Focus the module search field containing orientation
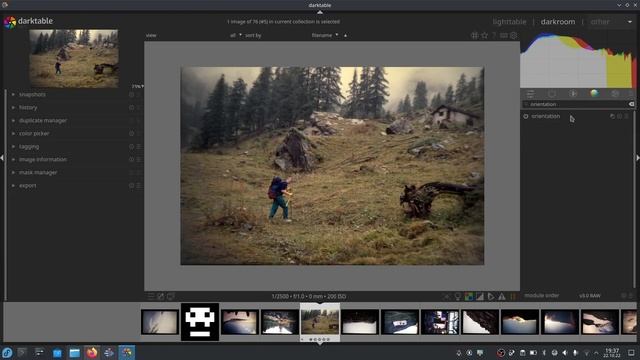This screenshot has height=360, width=640. pos(578,104)
